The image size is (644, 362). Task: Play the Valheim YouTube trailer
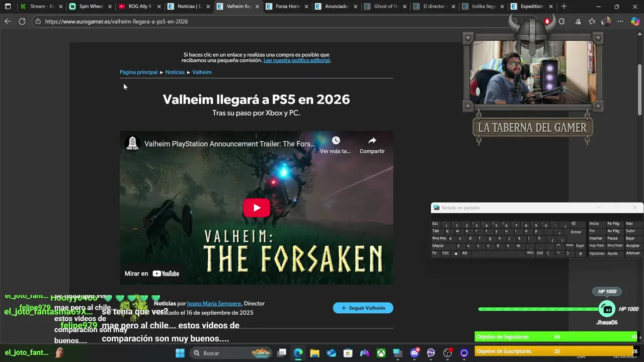(257, 208)
